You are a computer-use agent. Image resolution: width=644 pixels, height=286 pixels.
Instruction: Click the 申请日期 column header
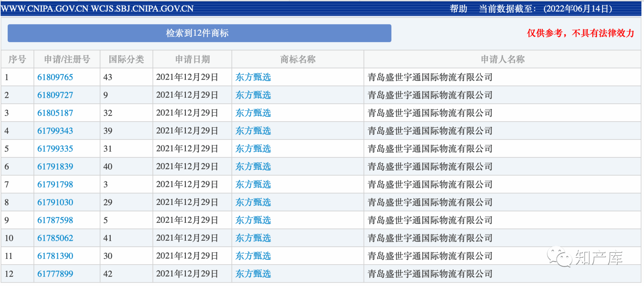[x=192, y=59]
